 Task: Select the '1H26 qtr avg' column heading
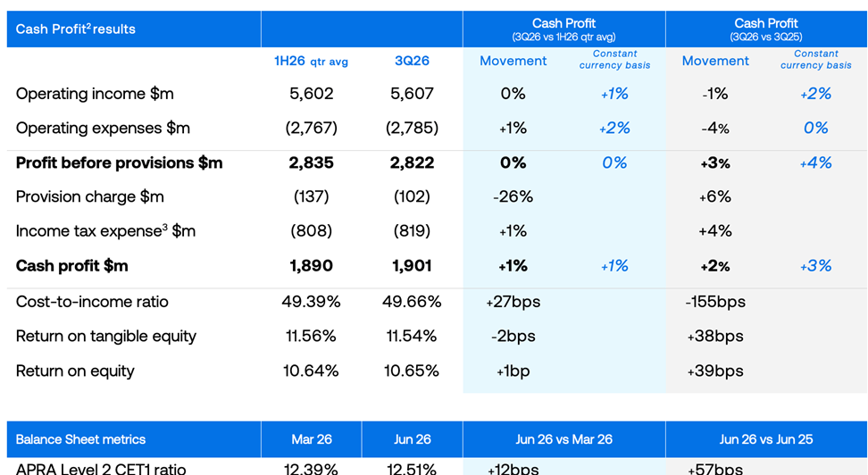[311, 61]
